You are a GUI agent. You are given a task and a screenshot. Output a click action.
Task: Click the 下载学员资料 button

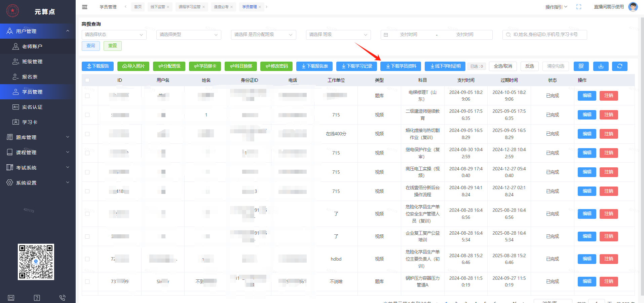(x=401, y=66)
